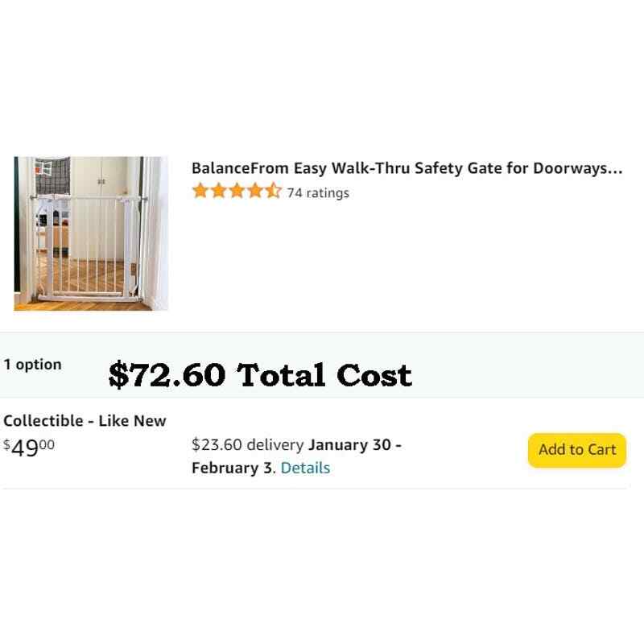This screenshot has width=644, height=644.
Task: Select the $49.00 price
Action: tap(30, 447)
